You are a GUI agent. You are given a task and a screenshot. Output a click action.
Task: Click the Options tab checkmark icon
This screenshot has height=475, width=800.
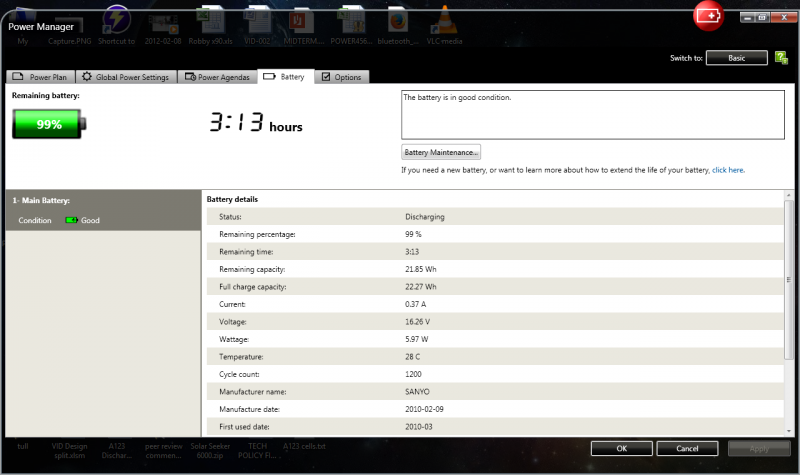coord(326,77)
